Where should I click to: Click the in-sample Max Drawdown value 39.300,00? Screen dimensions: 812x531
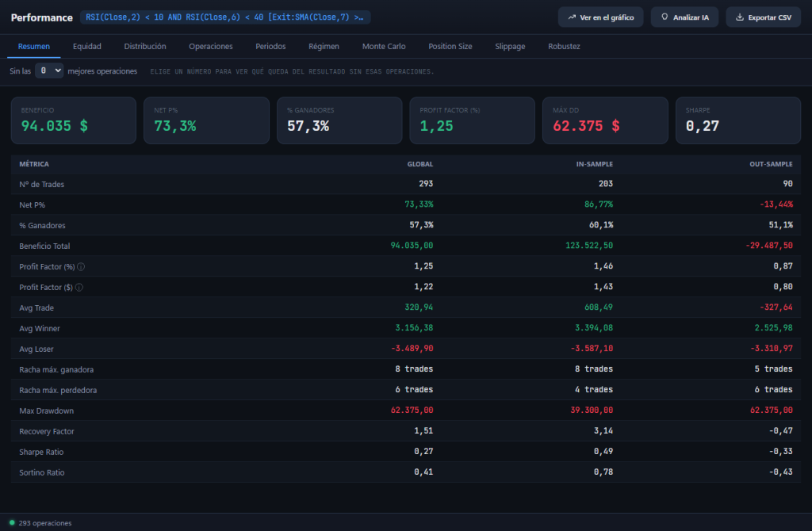(x=592, y=410)
